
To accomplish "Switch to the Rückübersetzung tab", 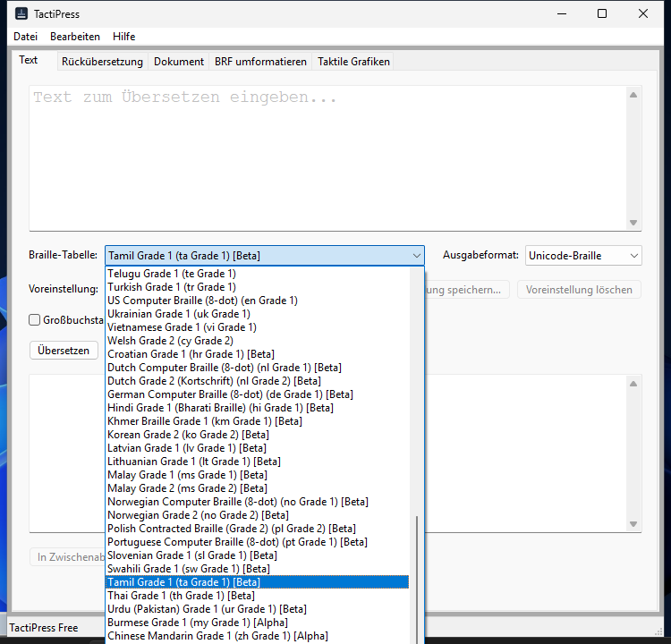I will coord(102,62).
